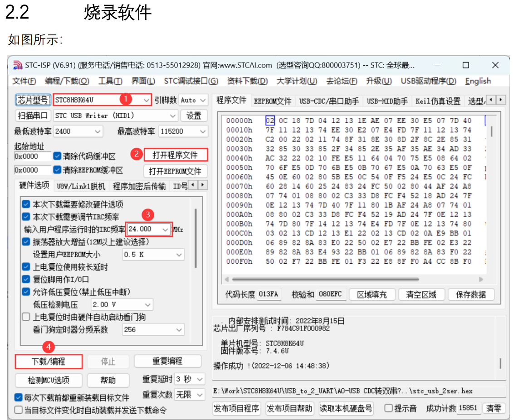Click hex view horizontal scrollbar thumb
Screen dimensions: 513x420
326,280
